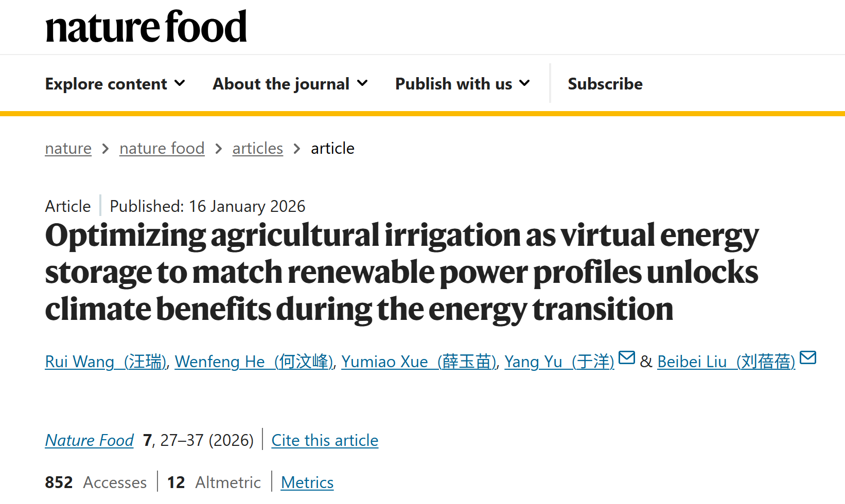845x504 pixels.
Task: Go to nature food breadcrumb link
Action: 162,149
